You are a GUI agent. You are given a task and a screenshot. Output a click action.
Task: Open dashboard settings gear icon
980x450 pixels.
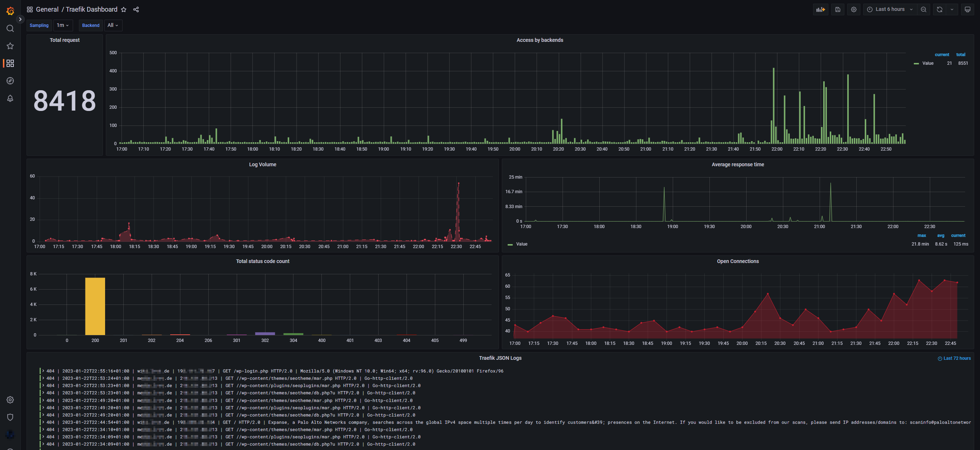(x=854, y=9)
